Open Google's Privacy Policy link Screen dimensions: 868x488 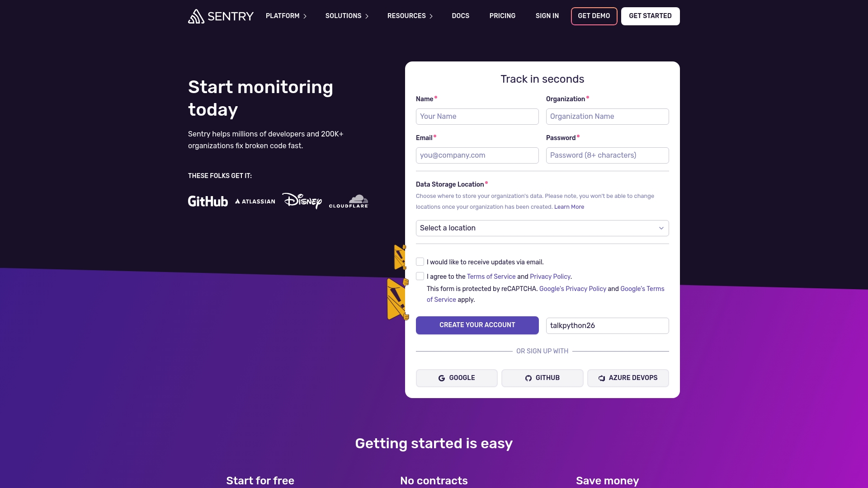click(x=573, y=289)
